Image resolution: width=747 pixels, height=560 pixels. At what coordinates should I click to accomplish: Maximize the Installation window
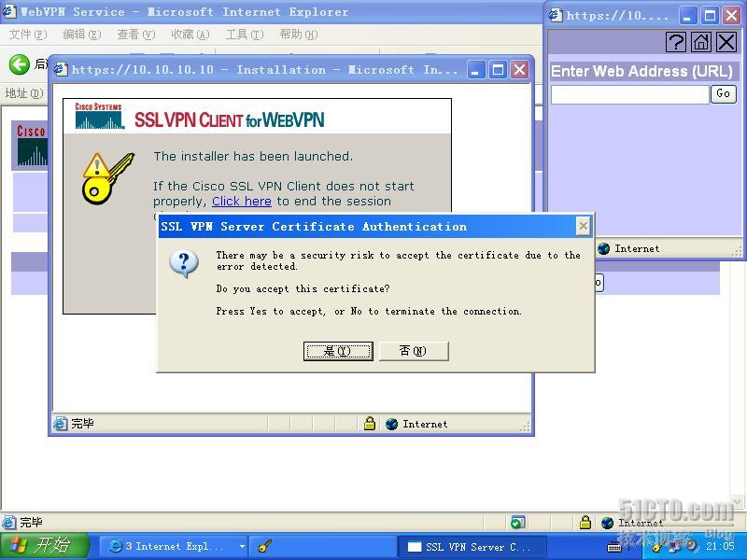pyautogui.click(x=498, y=70)
